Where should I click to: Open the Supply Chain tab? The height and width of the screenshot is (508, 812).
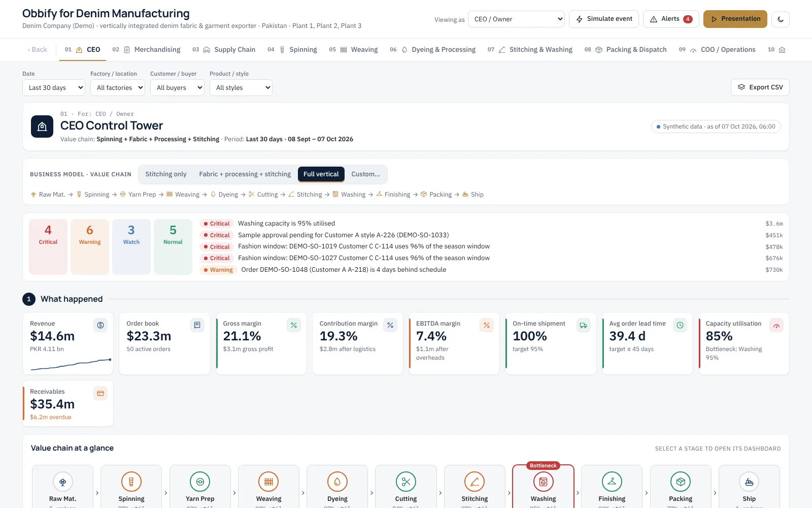(x=224, y=50)
